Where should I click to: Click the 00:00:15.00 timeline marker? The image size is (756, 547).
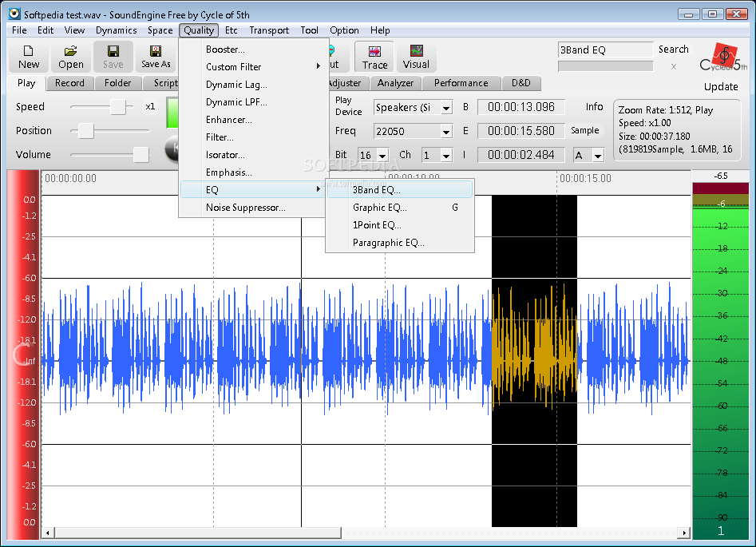585,179
